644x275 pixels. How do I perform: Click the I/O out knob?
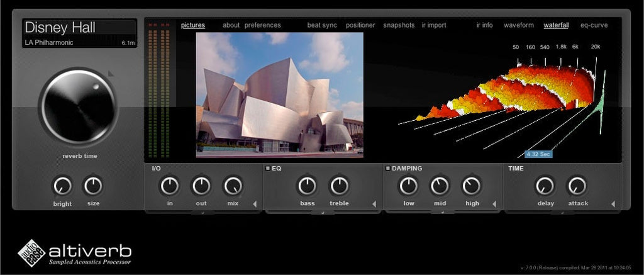coord(201,186)
